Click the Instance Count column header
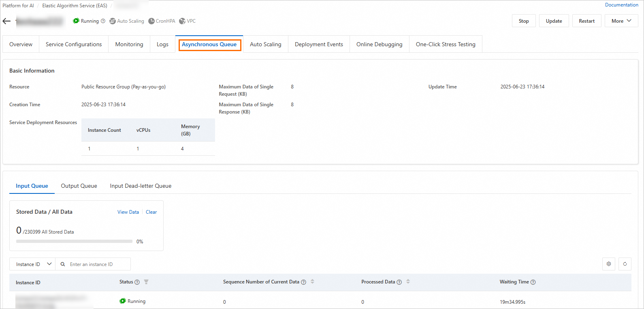The image size is (644, 309). (x=104, y=130)
